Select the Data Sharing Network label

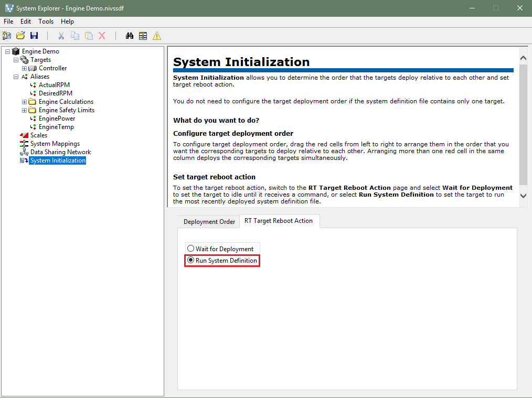coord(61,152)
